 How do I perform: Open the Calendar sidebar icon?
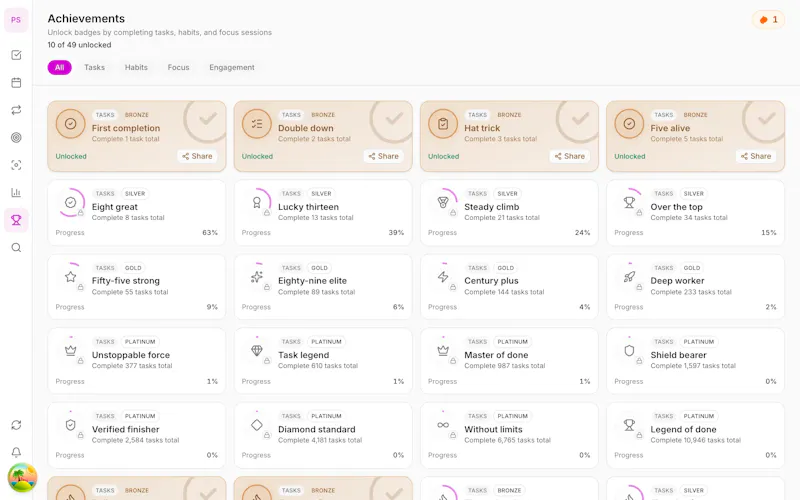(x=16, y=83)
